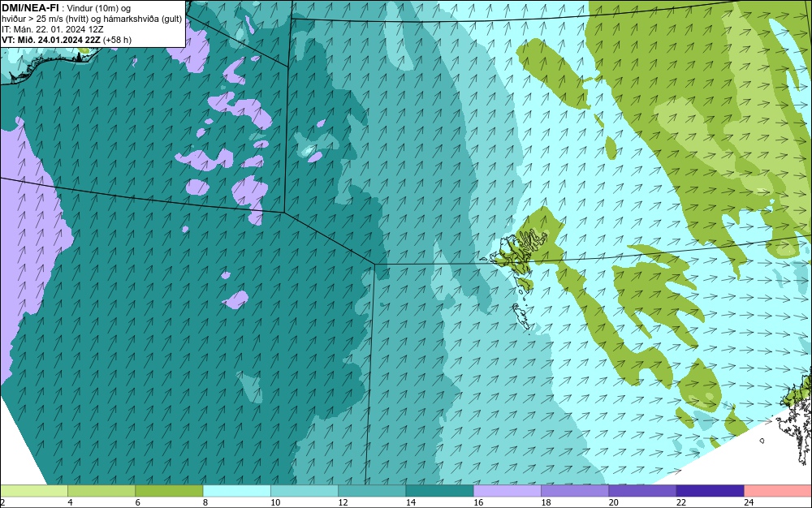
Task: Click the legend value label 20
Action: 614,502
